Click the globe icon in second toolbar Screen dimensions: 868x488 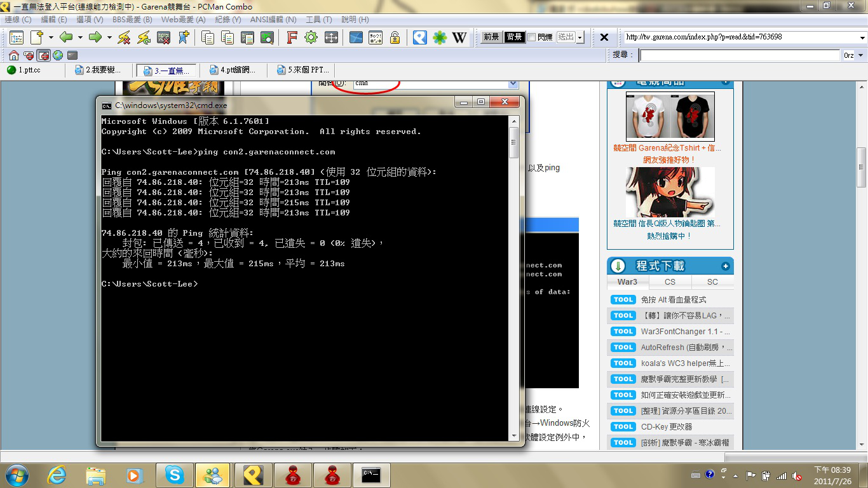click(x=58, y=55)
